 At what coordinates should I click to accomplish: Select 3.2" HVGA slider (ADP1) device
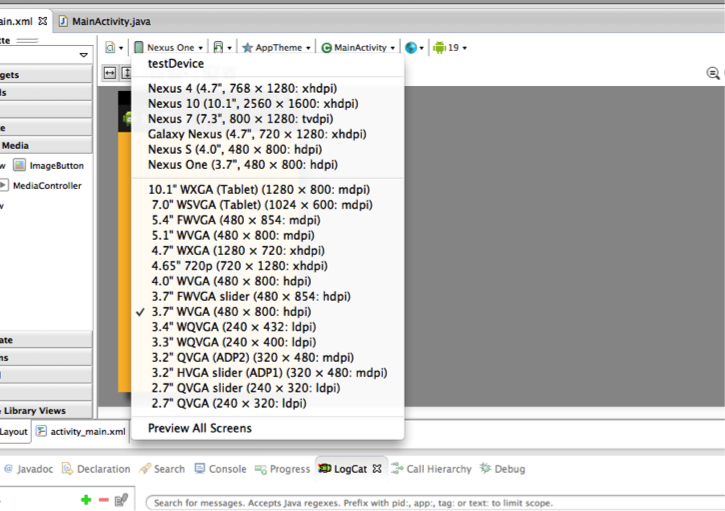tap(268, 373)
